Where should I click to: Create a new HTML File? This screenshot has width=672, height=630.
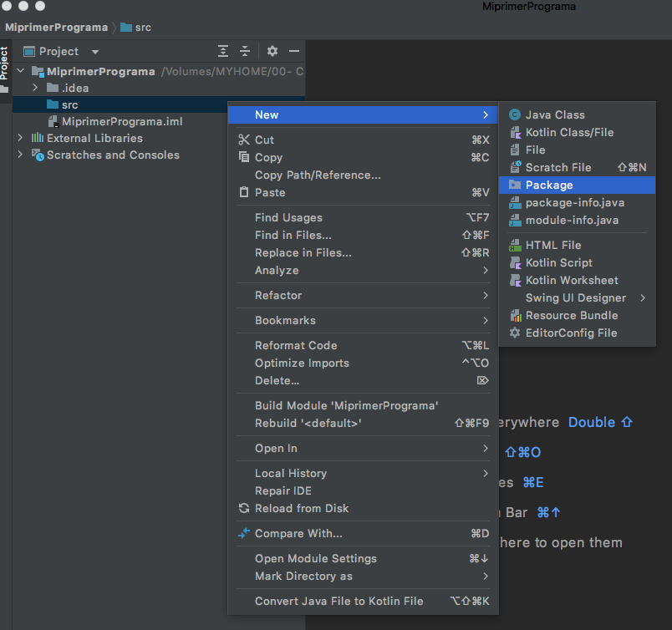(578, 245)
